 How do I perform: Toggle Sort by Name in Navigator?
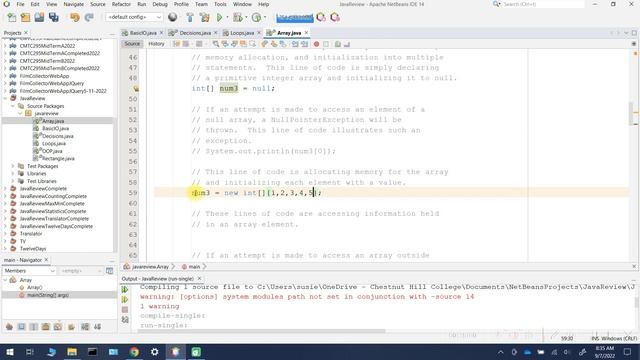85,327
